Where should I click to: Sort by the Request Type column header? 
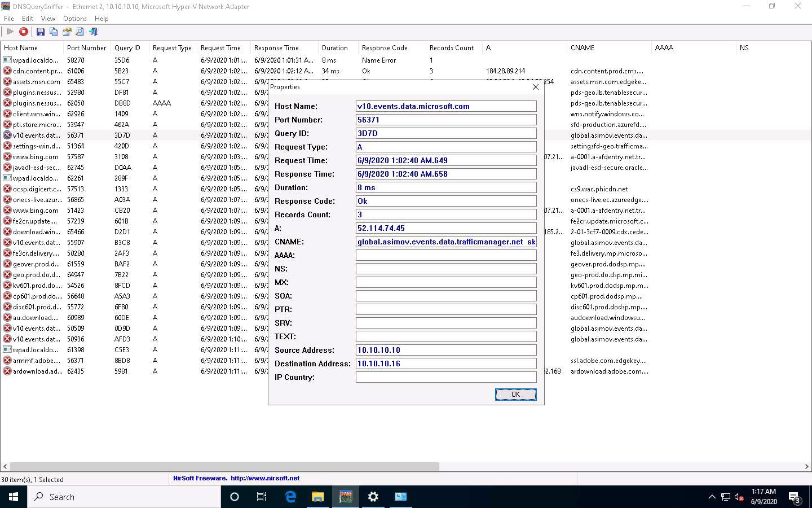pos(173,48)
